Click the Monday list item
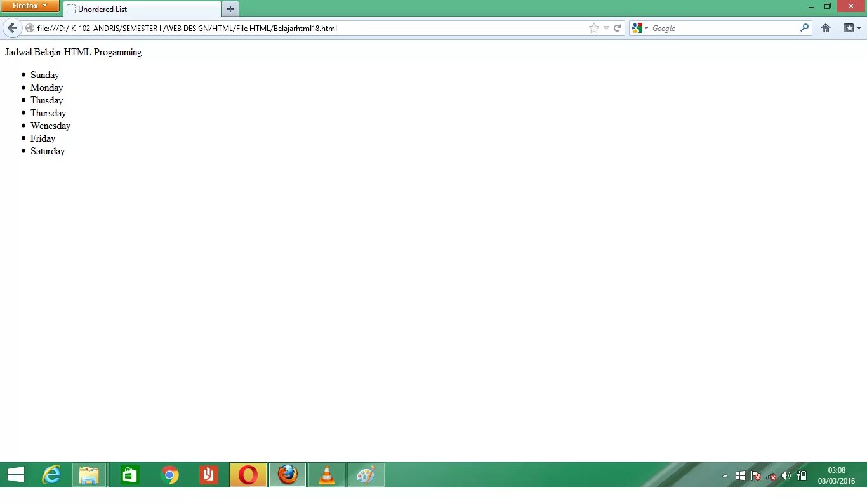Screen dimensions: 867x504 (46, 88)
